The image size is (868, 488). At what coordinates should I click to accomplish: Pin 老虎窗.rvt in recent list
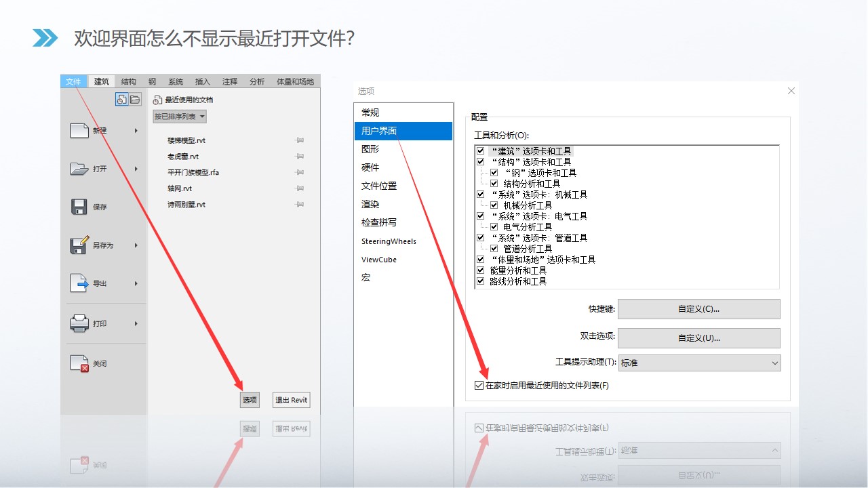pos(300,157)
